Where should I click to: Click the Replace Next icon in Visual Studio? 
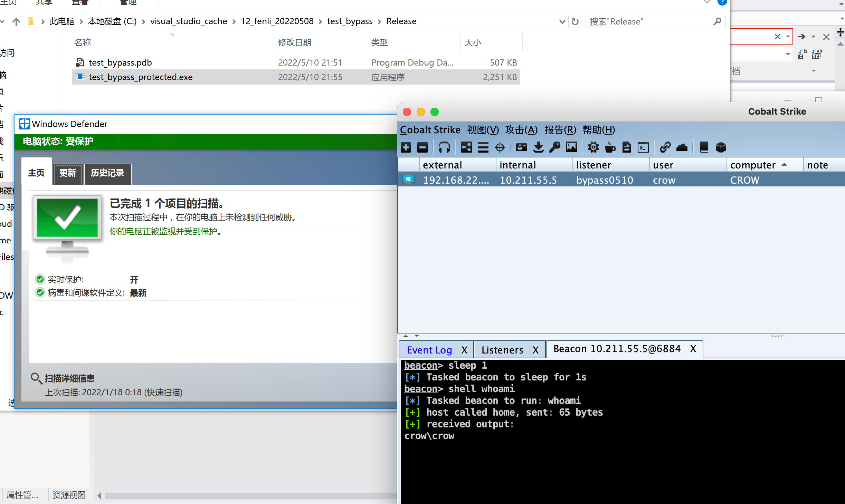[x=802, y=54]
